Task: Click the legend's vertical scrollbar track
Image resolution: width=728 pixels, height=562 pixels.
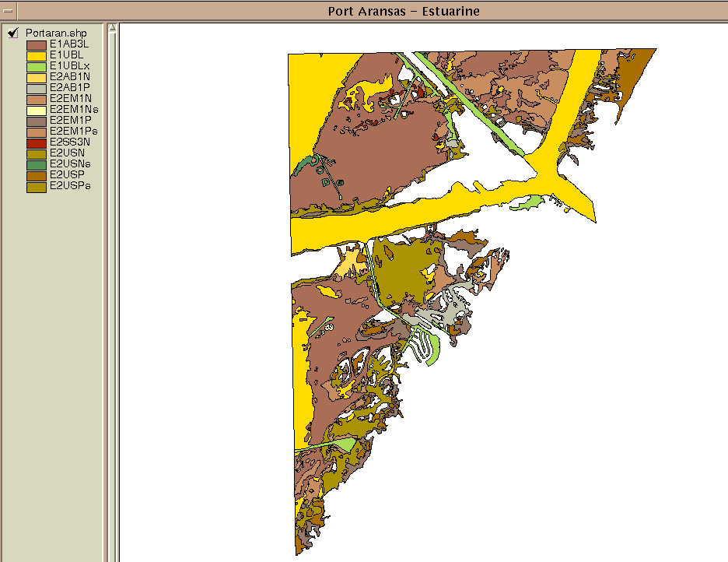Action: [x=112, y=296]
